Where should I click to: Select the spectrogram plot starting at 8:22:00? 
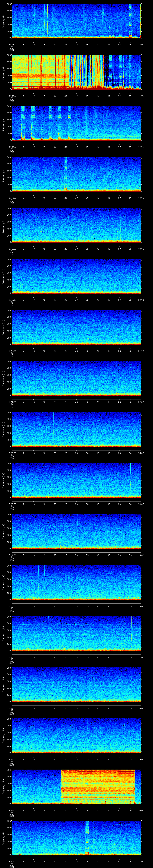pyautogui.click(x=76, y=429)
